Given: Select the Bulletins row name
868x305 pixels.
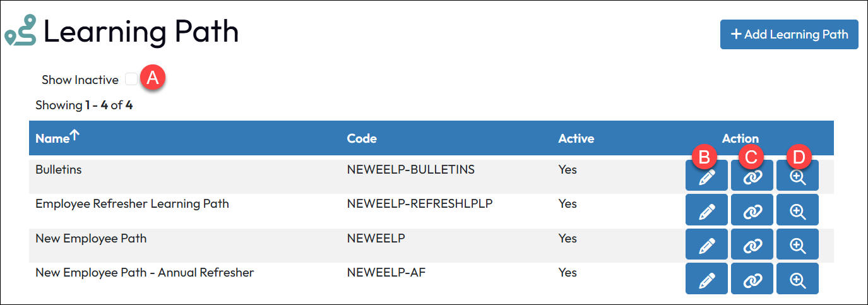Looking at the screenshot, I should [59, 170].
